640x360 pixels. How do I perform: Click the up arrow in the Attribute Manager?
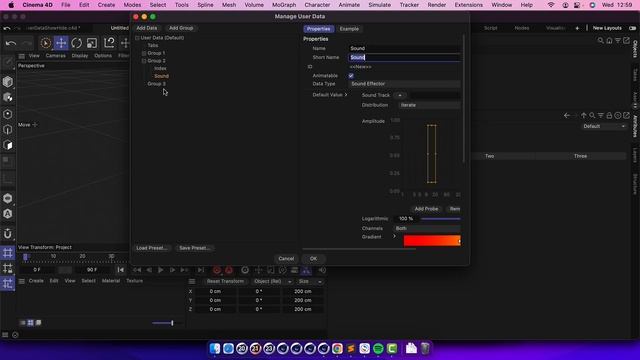point(584,116)
